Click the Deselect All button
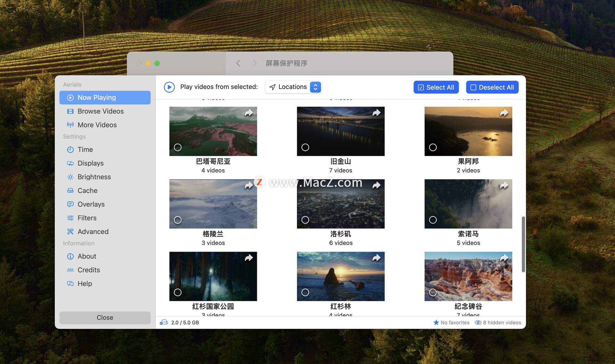The image size is (615, 364). (492, 87)
